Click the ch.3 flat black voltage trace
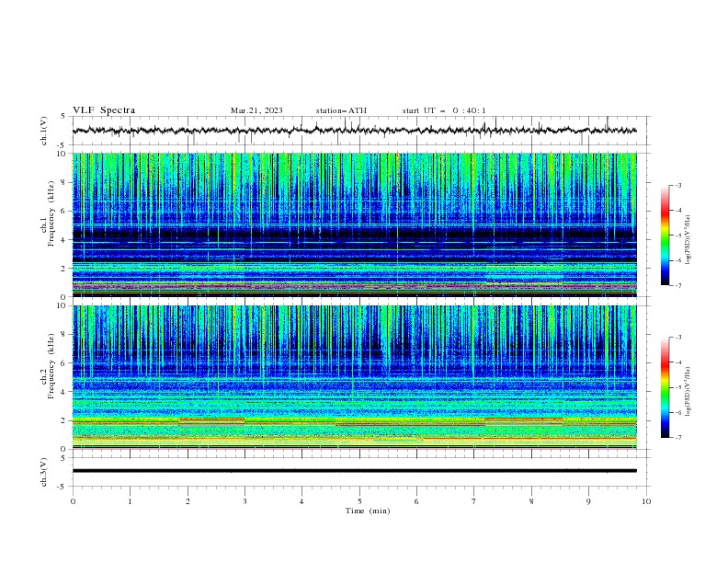 [x=354, y=471]
